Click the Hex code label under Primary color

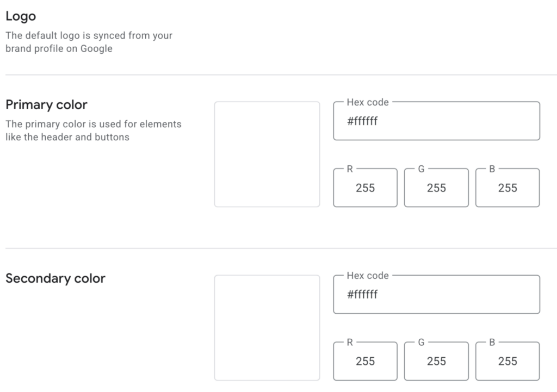click(368, 102)
